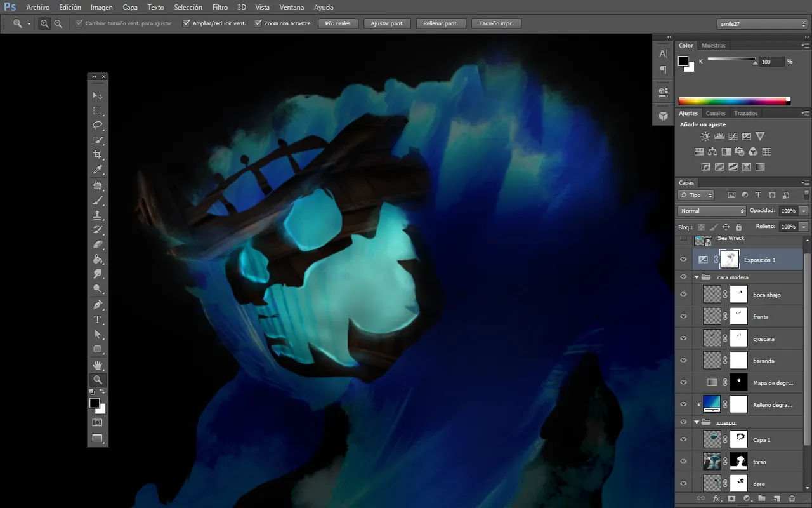
Task: Select the Eyedropper tool
Action: [98, 170]
